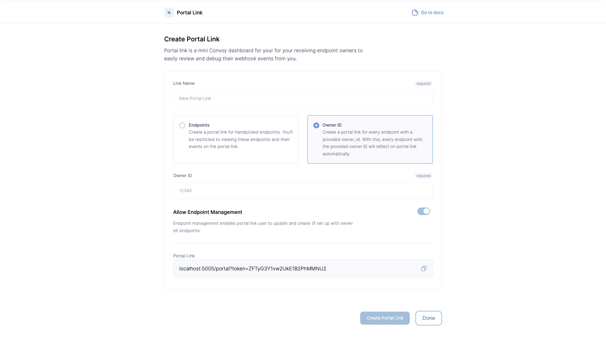The image size is (606, 364).
Task: Click the Owner ID option card description
Action: [372, 143]
